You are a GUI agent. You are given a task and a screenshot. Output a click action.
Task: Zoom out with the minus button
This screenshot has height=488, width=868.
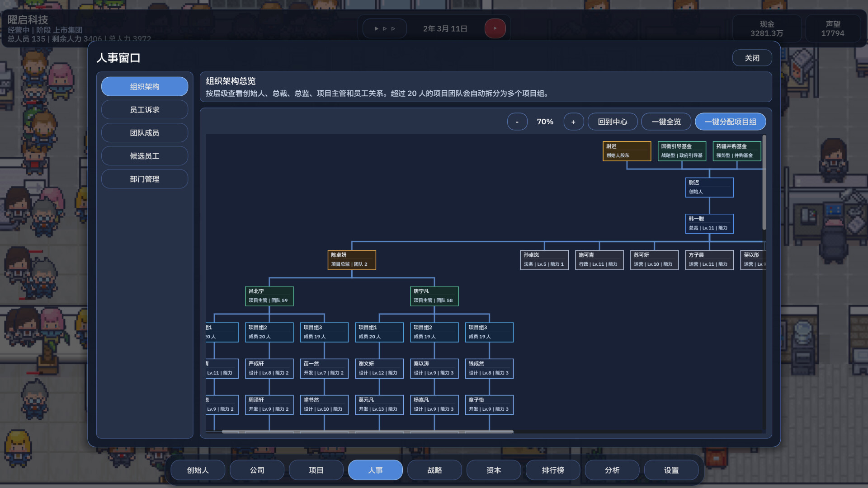pyautogui.click(x=517, y=122)
